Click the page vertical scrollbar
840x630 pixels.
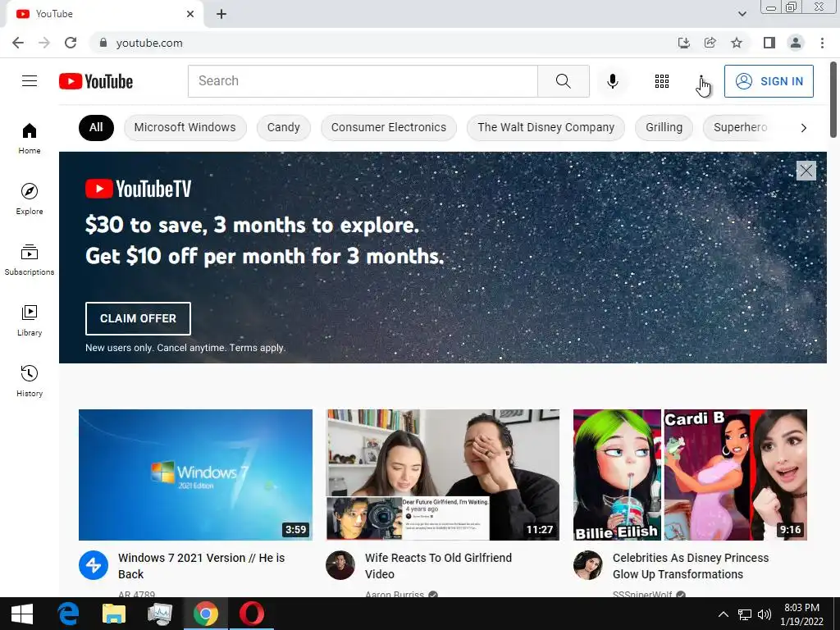coord(833,99)
